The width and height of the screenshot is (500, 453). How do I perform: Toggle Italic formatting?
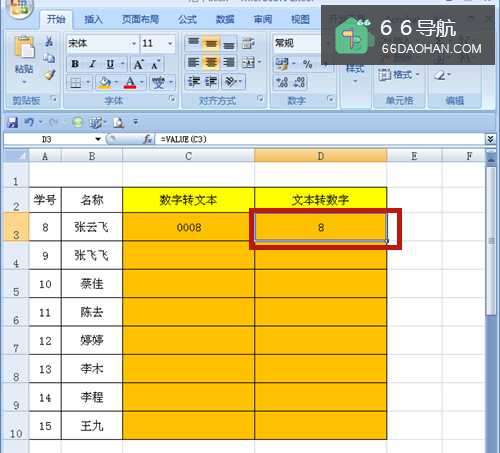pyautogui.click(x=93, y=64)
